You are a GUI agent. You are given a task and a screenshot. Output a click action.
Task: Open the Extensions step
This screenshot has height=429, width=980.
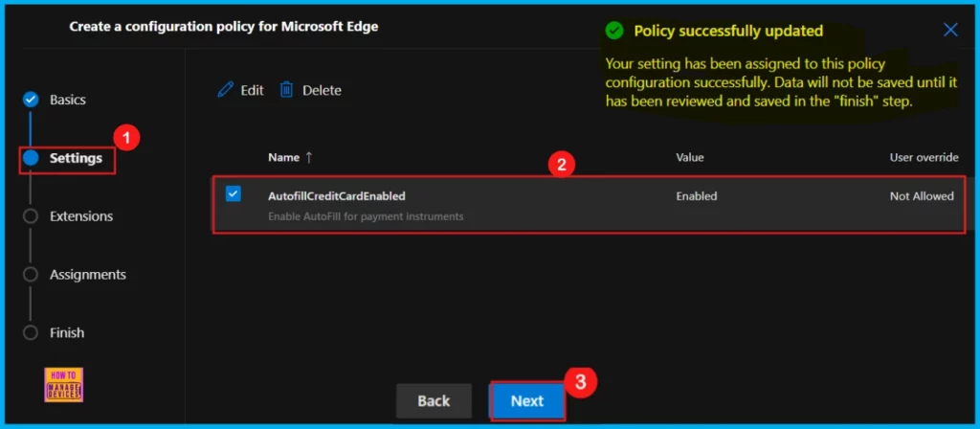(81, 216)
